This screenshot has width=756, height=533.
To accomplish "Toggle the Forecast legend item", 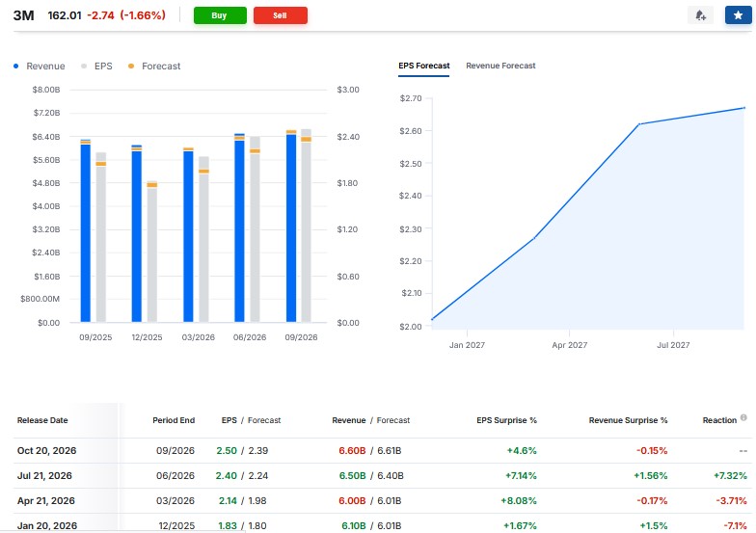I will pos(154,66).
